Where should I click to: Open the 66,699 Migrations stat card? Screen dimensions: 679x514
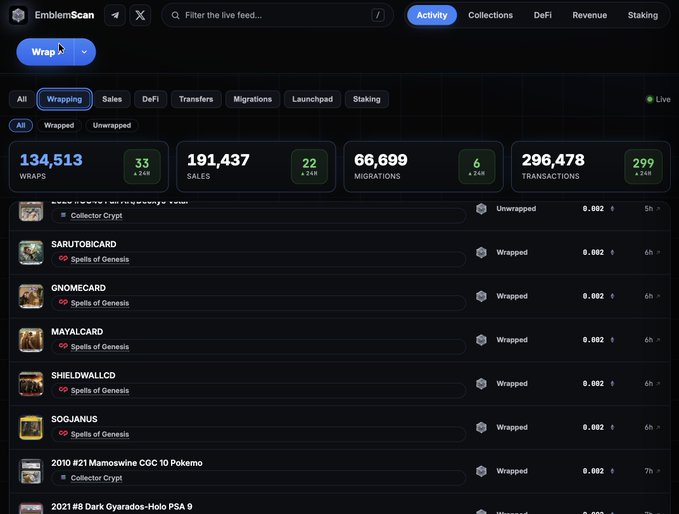[423, 167]
